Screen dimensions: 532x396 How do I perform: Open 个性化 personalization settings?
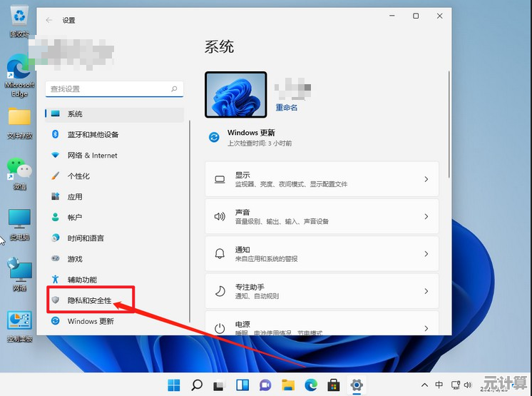point(78,176)
